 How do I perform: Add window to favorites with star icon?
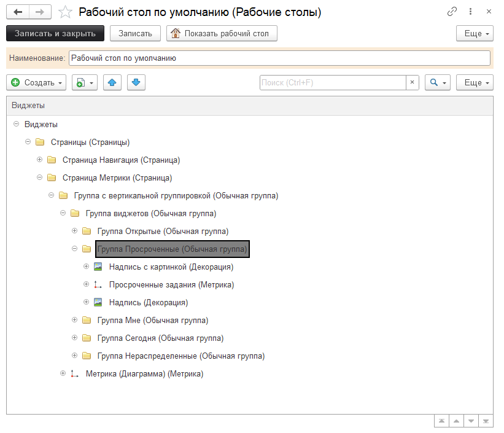64,12
